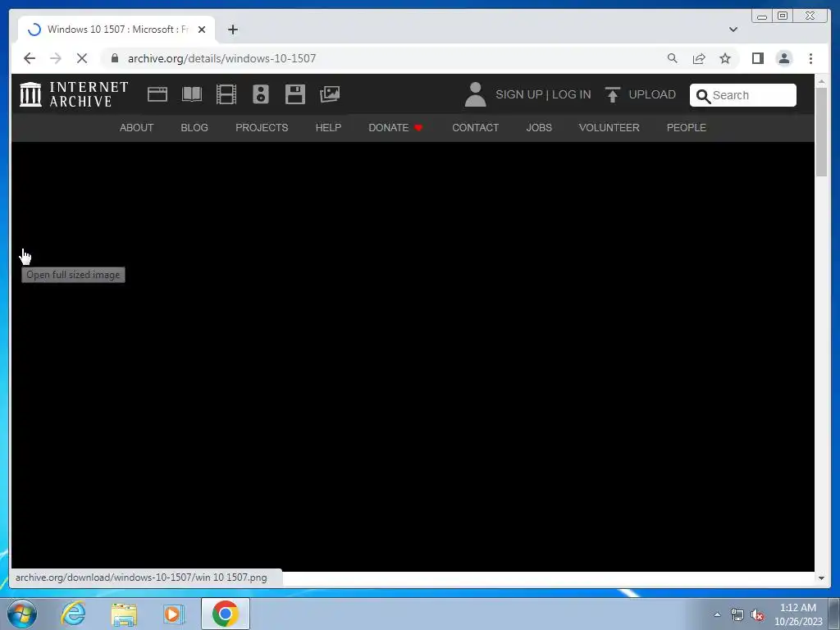This screenshot has width=840, height=630.
Task: Open Chrome three-dot menu
Action: click(810, 58)
